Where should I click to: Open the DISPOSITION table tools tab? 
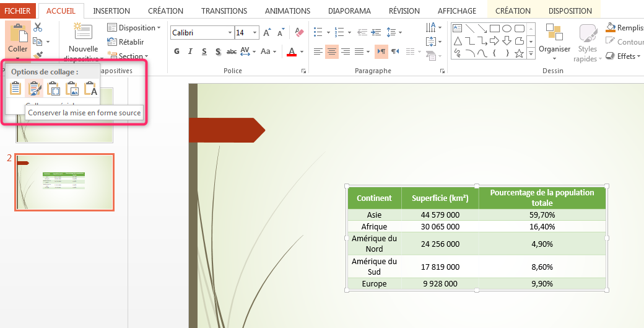(570, 11)
